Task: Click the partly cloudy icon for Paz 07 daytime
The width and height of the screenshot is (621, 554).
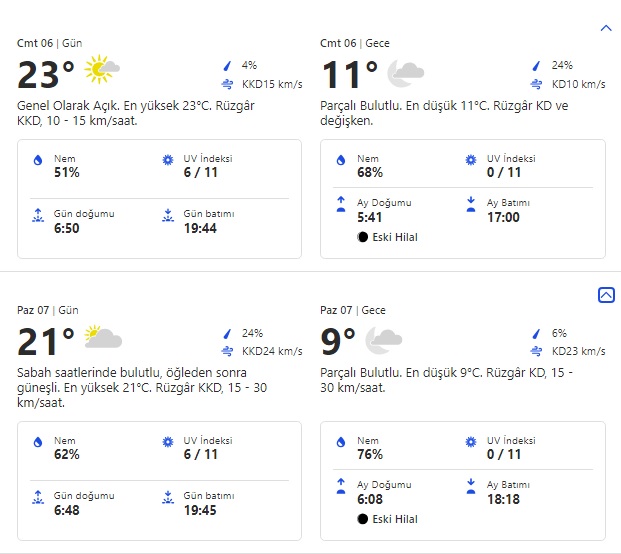Action: 103,337
